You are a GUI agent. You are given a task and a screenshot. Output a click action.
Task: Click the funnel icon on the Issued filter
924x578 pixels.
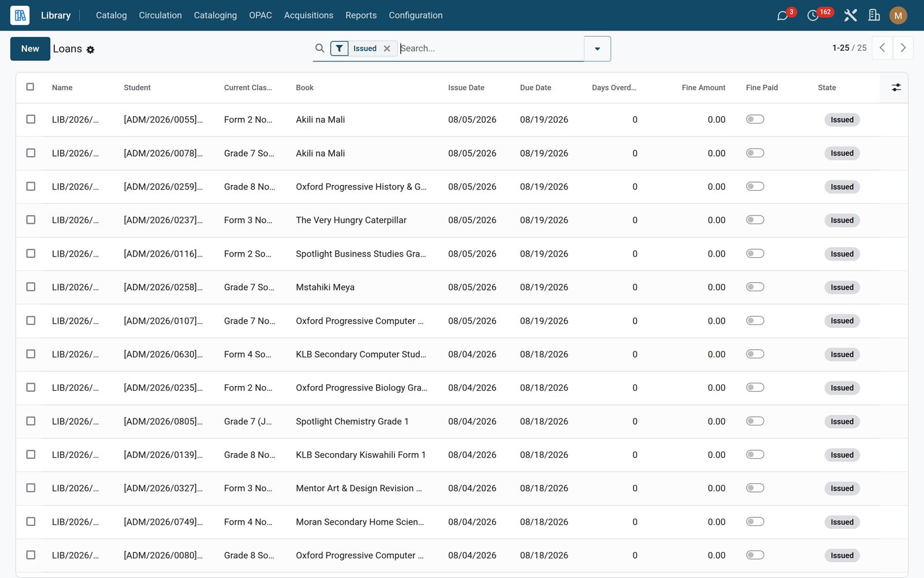340,49
